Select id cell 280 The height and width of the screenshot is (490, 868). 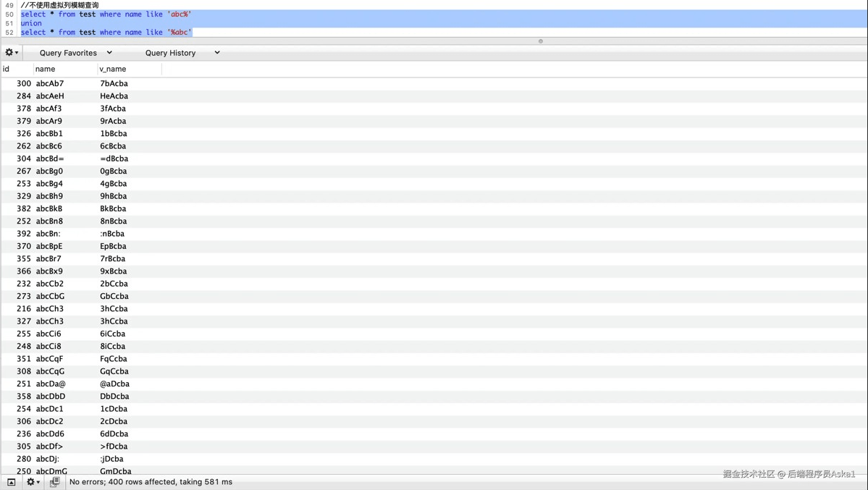pyautogui.click(x=24, y=459)
